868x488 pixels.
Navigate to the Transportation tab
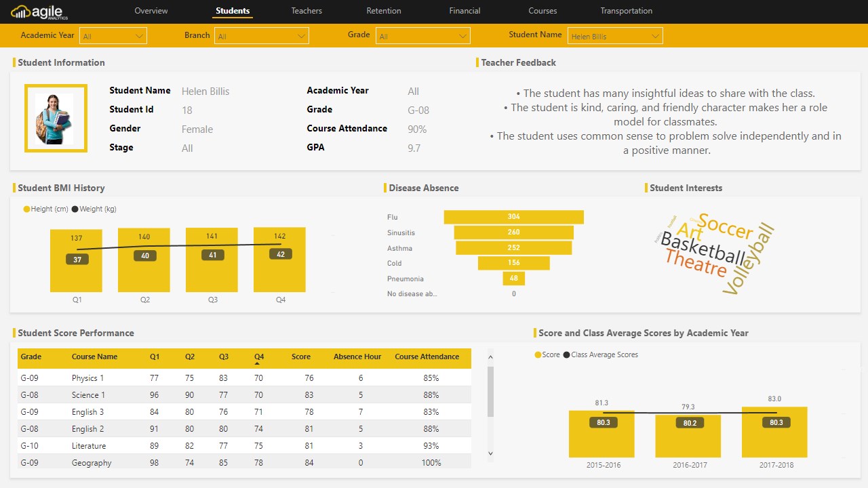[x=627, y=11]
